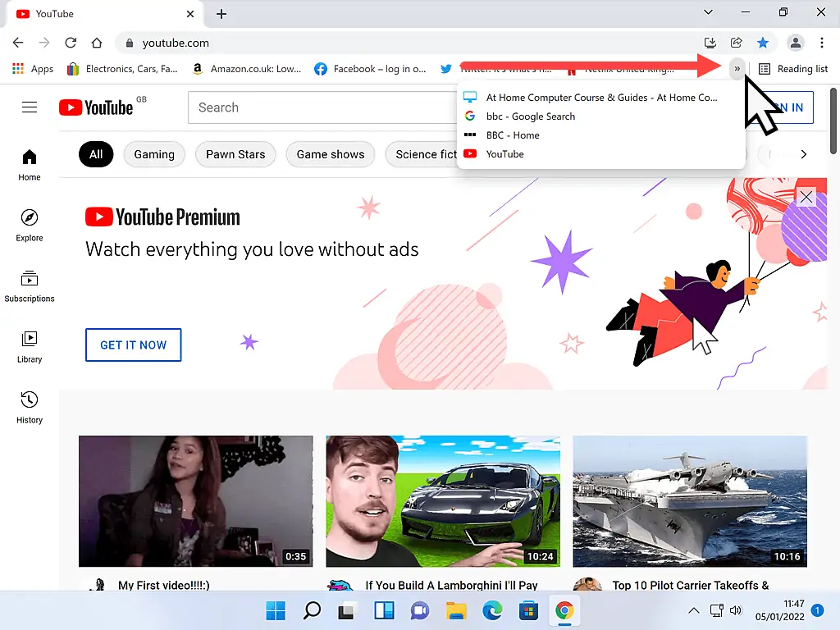Image resolution: width=840 pixels, height=630 pixels.
Task: Open the Subscriptions feed
Action: click(29, 286)
